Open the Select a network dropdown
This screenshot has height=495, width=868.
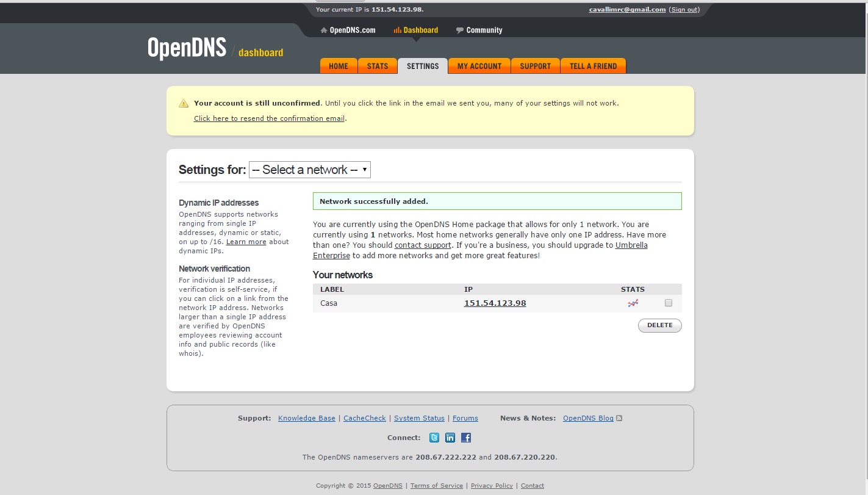pyautogui.click(x=309, y=170)
